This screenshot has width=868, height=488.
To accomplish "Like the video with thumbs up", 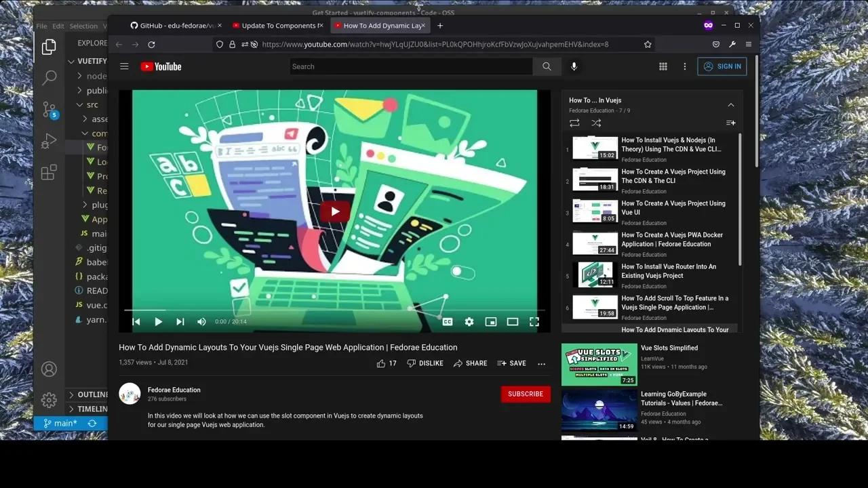I will click(x=381, y=363).
